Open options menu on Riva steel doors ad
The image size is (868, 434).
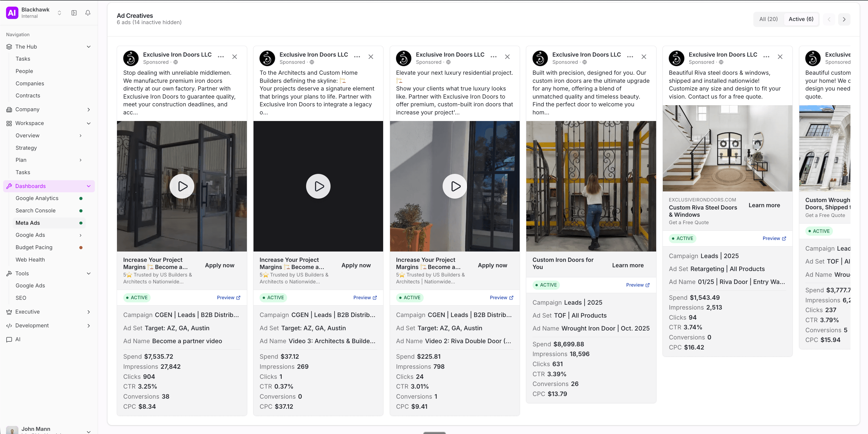(x=766, y=57)
